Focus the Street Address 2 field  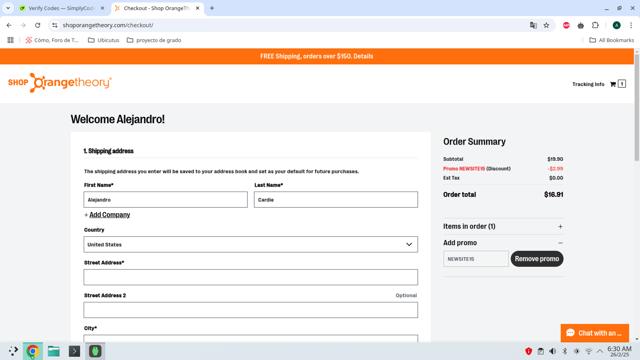251,310
